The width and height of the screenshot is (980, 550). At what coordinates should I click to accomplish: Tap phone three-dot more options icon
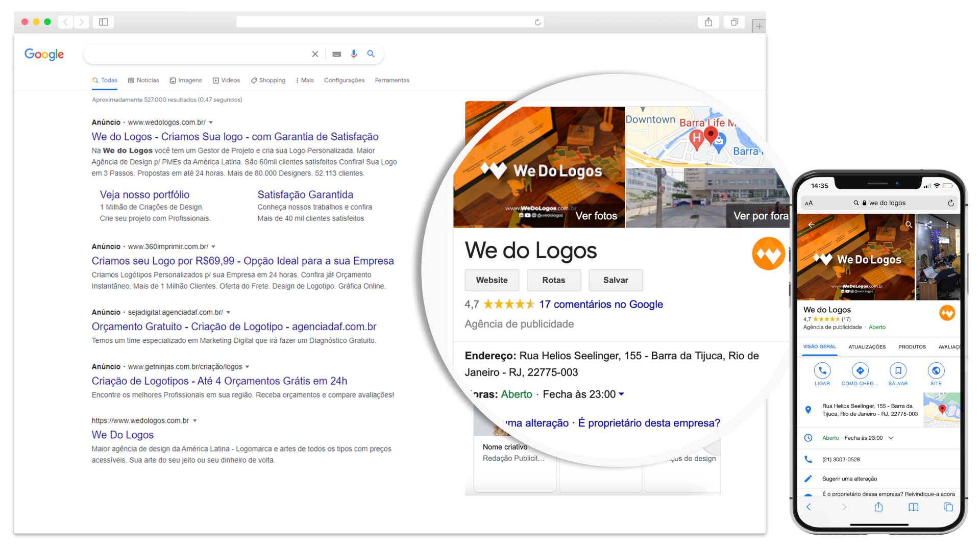pyautogui.click(x=947, y=224)
